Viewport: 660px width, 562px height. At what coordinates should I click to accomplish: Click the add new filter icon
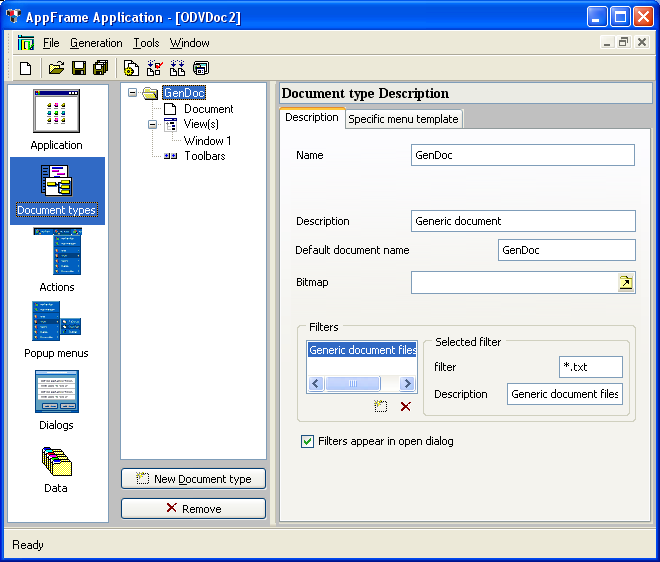pos(380,406)
